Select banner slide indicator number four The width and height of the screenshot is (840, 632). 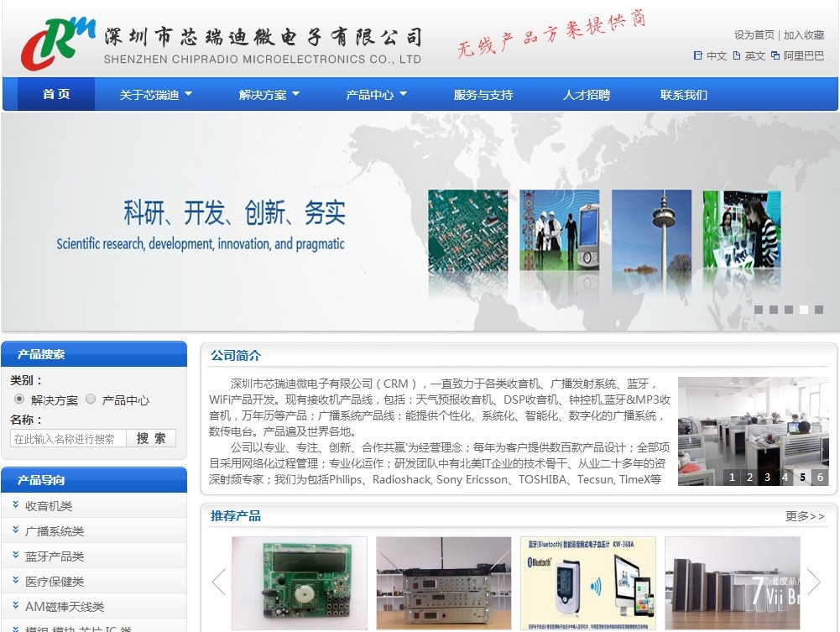tap(803, 310)
